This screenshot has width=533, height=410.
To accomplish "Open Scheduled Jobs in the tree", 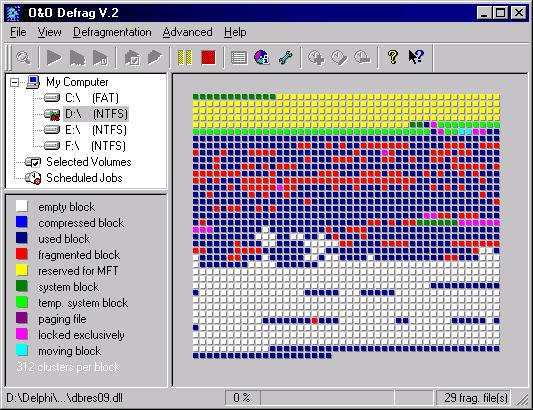I will click(x=84, y=178).
